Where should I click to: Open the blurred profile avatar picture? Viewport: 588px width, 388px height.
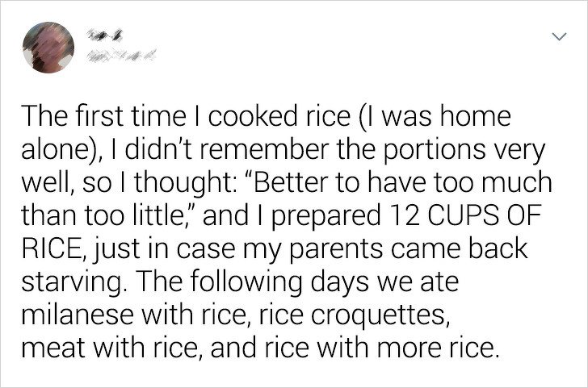48,48
